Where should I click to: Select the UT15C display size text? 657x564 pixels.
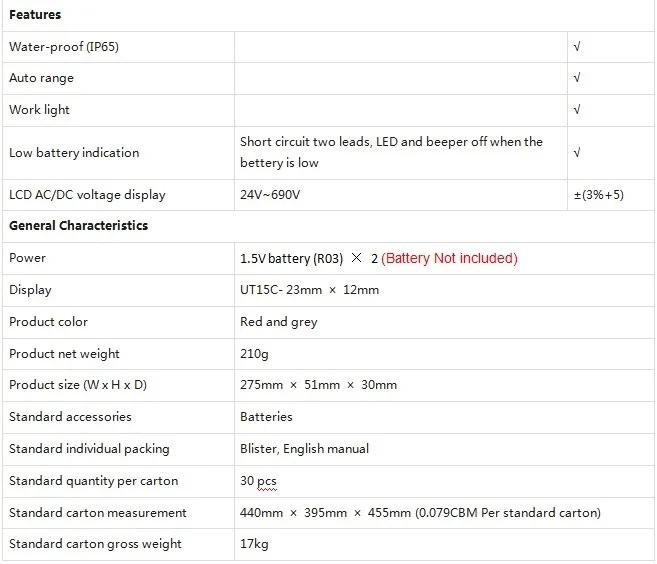coord(310,290)
